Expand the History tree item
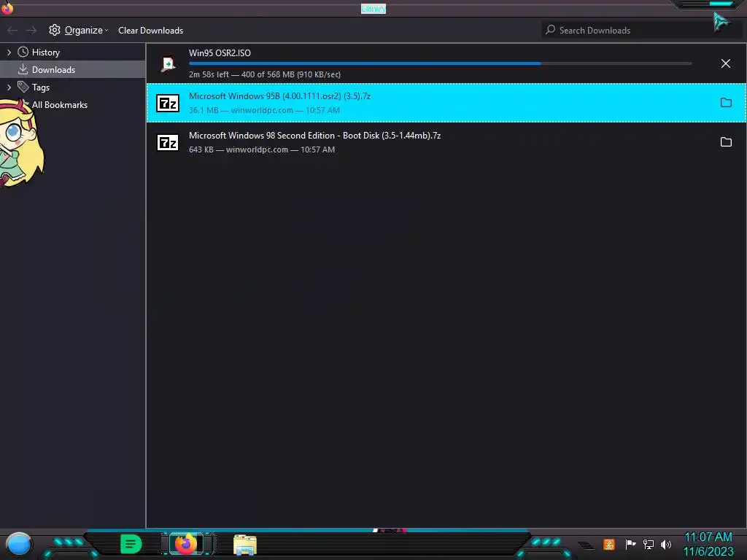The height and width of the screenshot is (560, 747). [x=9, y=52]
